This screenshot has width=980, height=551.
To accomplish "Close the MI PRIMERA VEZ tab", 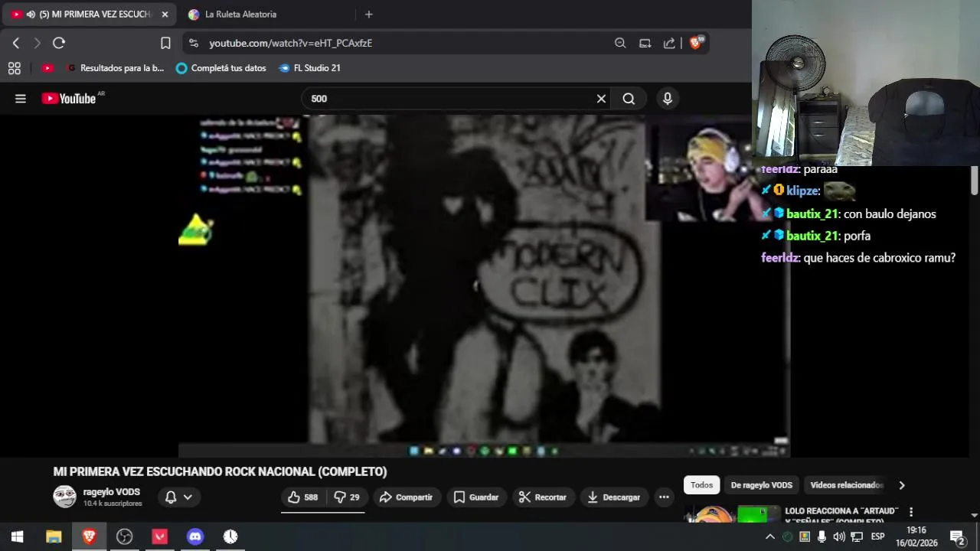I will click(x=165, y=15).
